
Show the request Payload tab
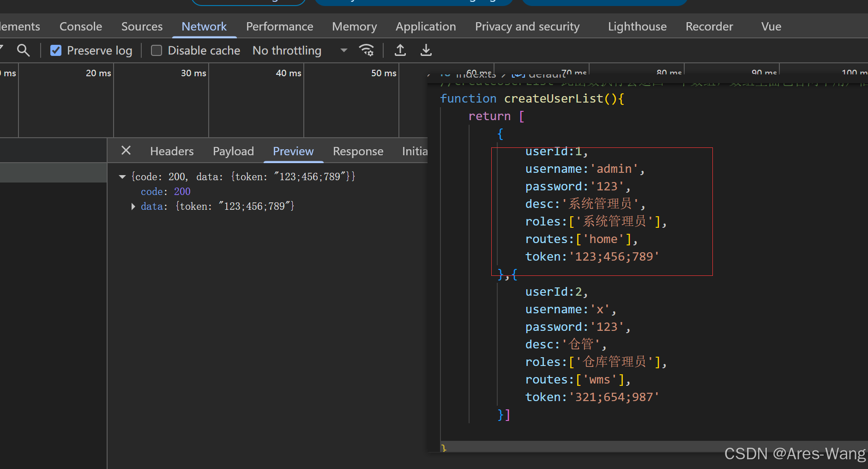tap(233, 151)
